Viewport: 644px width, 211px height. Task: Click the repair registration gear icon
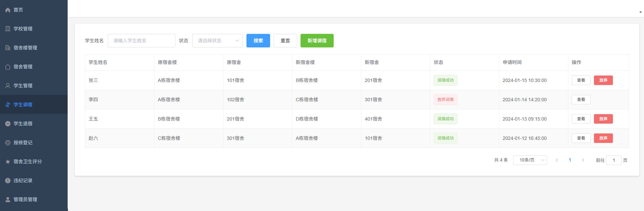[x=8, y=143]
